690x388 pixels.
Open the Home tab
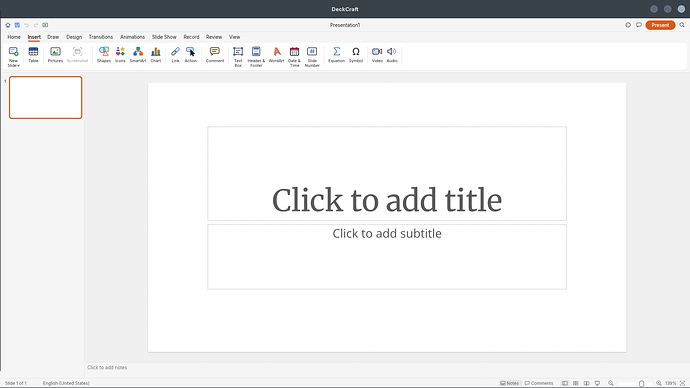click(x=14, y=37)
